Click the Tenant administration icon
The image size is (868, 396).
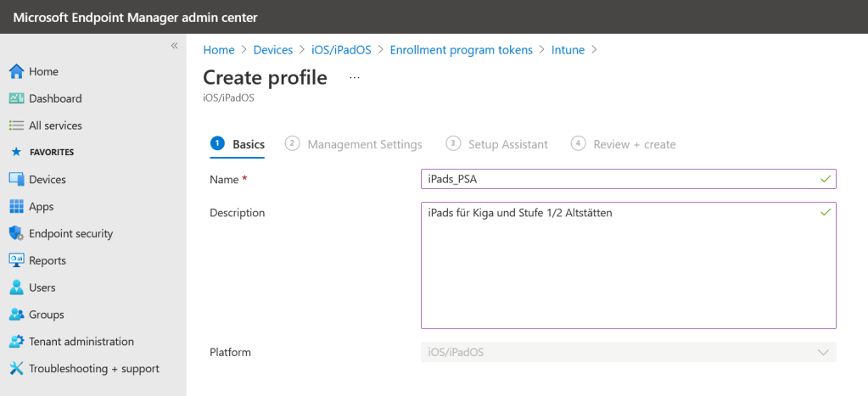pos(16,342)
